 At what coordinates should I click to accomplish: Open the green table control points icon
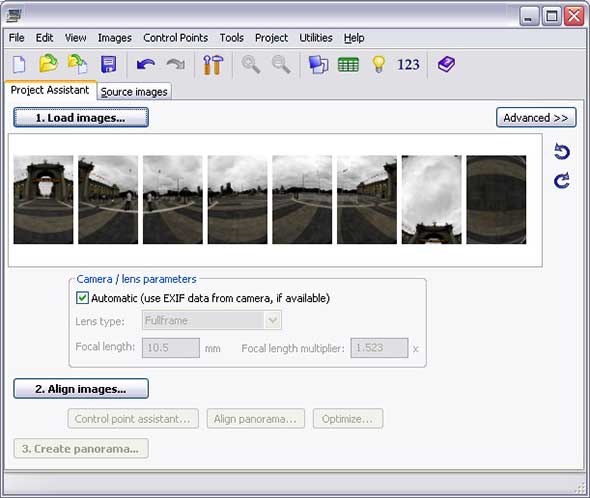pyautogui.click(x=348, y=64)
